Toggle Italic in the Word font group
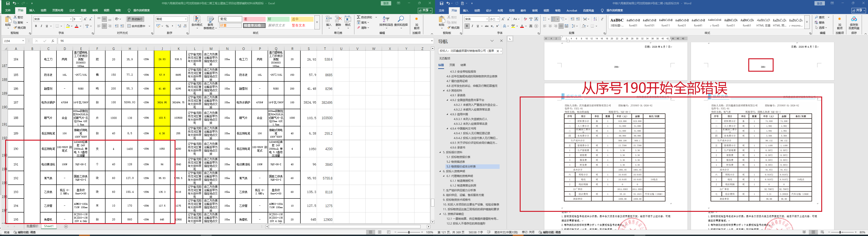The height and width of the screenshot is (236, 868). tap(472, 26)
